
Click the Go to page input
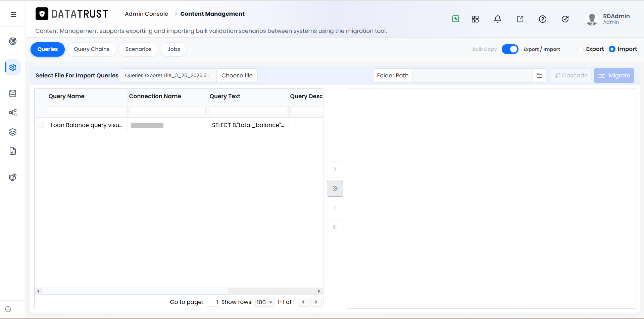click(x=212, y=302)
